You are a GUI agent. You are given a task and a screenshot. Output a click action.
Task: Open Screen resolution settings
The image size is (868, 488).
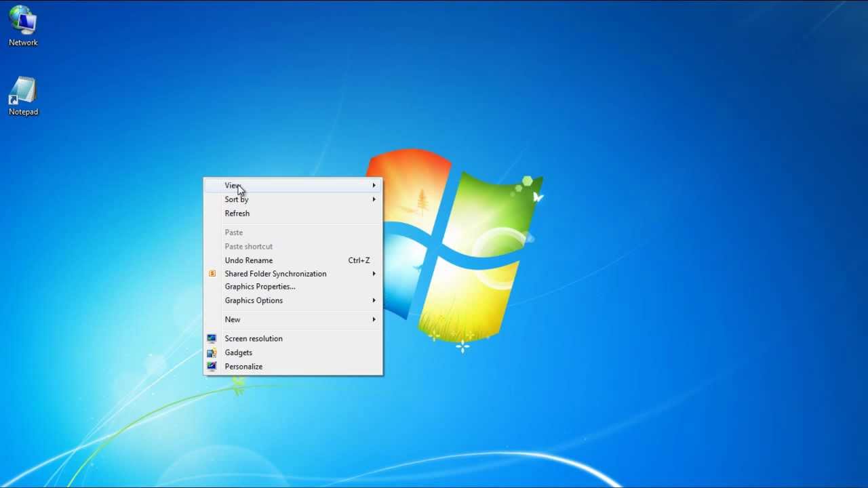[254, 338]
